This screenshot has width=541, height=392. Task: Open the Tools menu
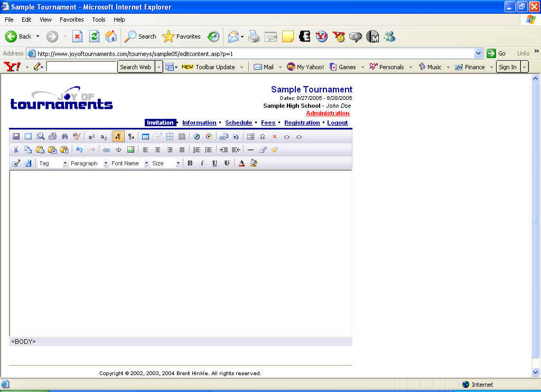click(x=99, y=20)
